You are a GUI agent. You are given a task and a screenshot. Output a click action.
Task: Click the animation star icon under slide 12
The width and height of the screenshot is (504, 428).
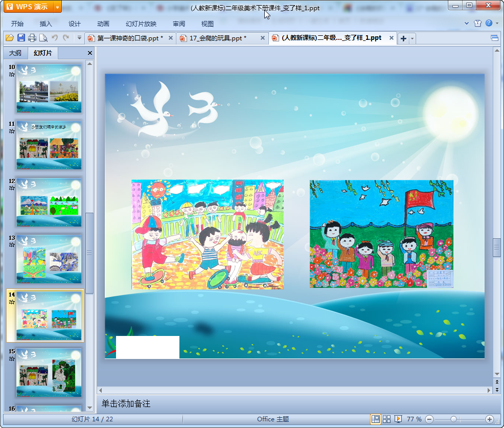[x=12, y=188]
